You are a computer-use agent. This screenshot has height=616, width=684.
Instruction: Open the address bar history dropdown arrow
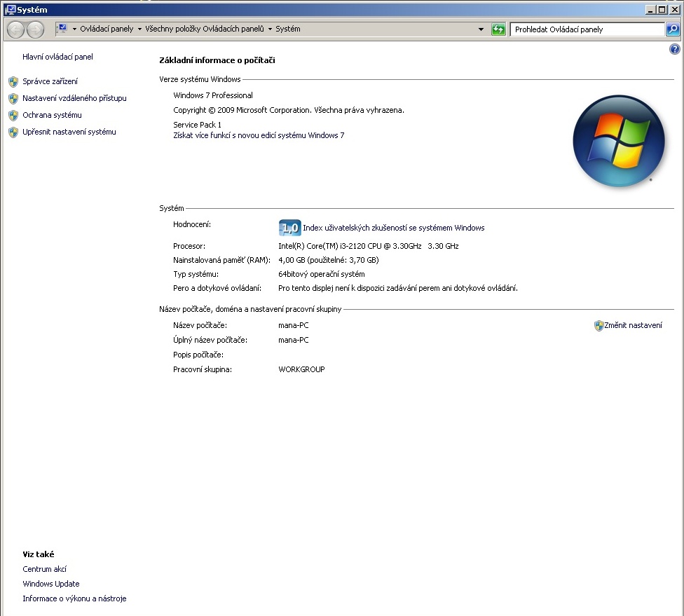(481, 29)
